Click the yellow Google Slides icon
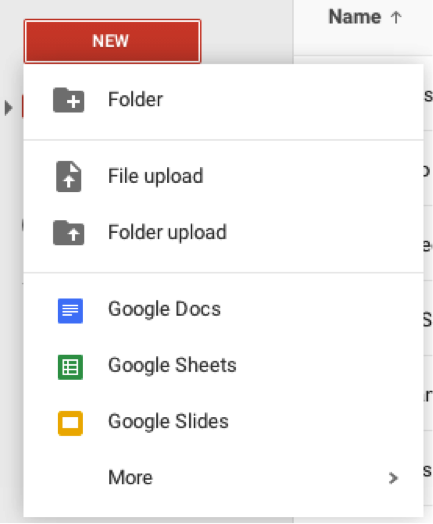Viewport: 433px width, 524px height. (70, 423)
